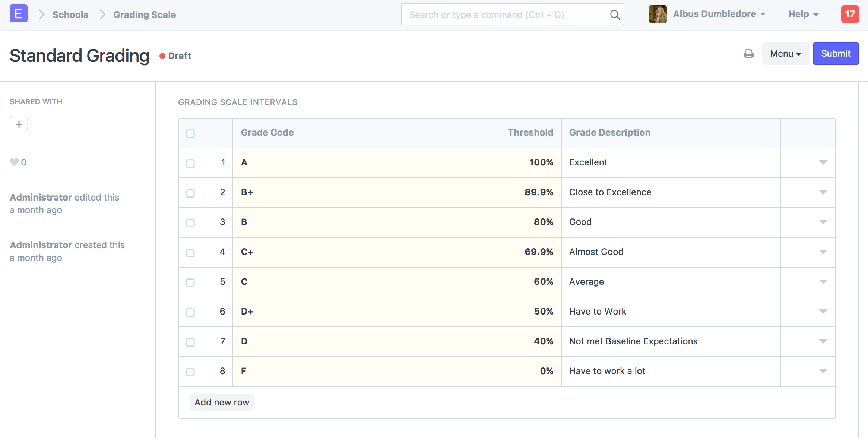Check the checkbox for row 8 grade F

tap(190, 372)
